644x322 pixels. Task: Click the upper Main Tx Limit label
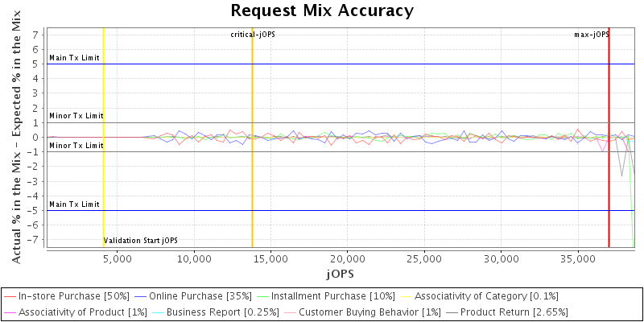pos(74,58)
